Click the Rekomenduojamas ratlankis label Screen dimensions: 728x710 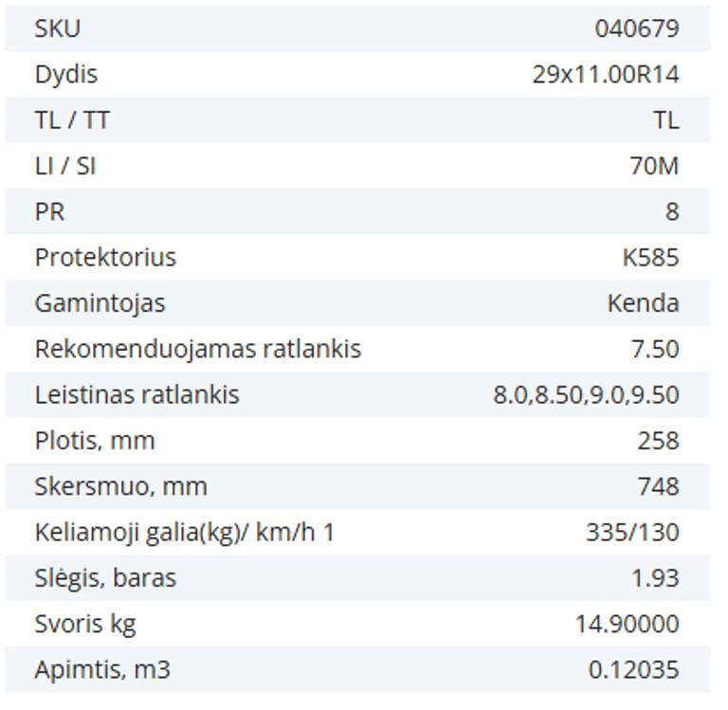[197, 349]
